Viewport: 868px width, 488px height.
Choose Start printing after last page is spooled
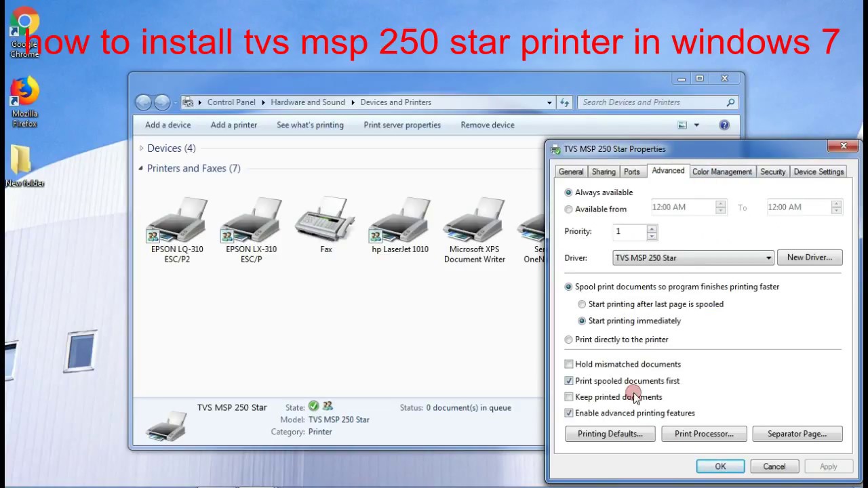click(x=582, y=304)
